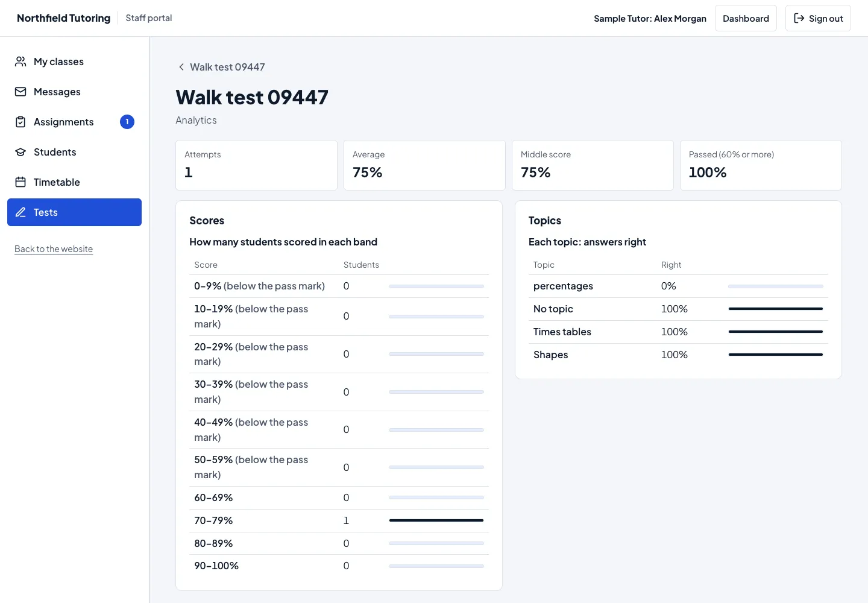Click the "Topics" panel heading
868x603 pixels.
click(545, 221)
